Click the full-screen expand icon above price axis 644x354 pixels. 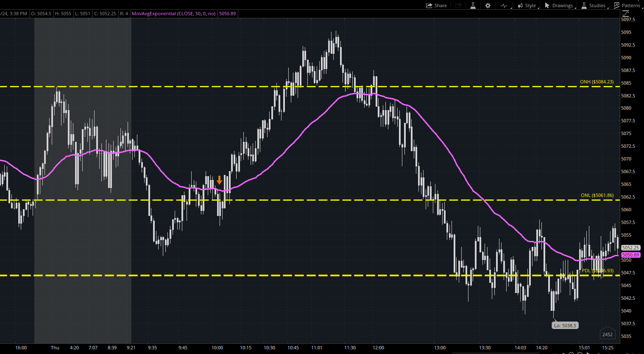coord(625,13)
